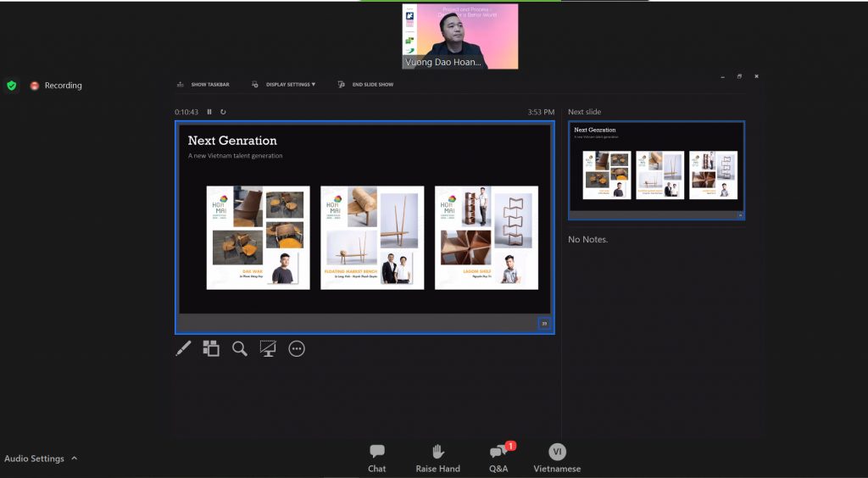Click the red Recording indicator icon
This screenshot has height=478, width=868.
(34, 86)
